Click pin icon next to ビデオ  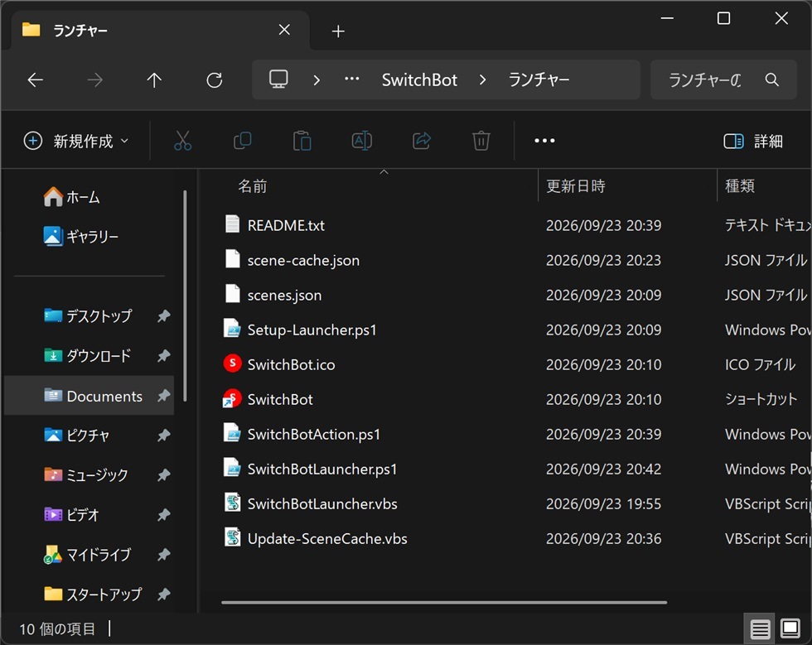coord(164,515)
